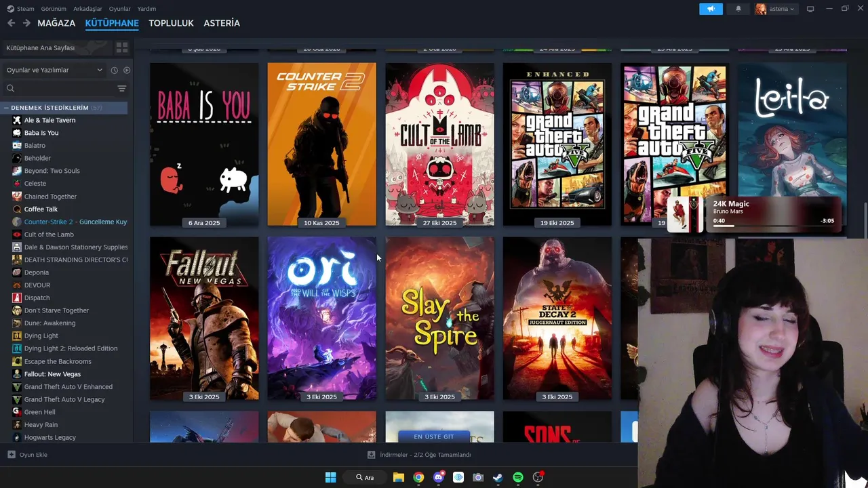This screenshot has width=868, height=488.
Task: Open the State of Decay 2 cover
Action: click(x=557, y=319)
